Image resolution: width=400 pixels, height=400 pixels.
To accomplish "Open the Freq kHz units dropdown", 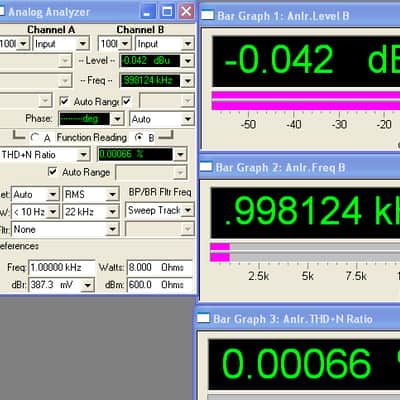I will pyautogui.click(x=188, y=80).
